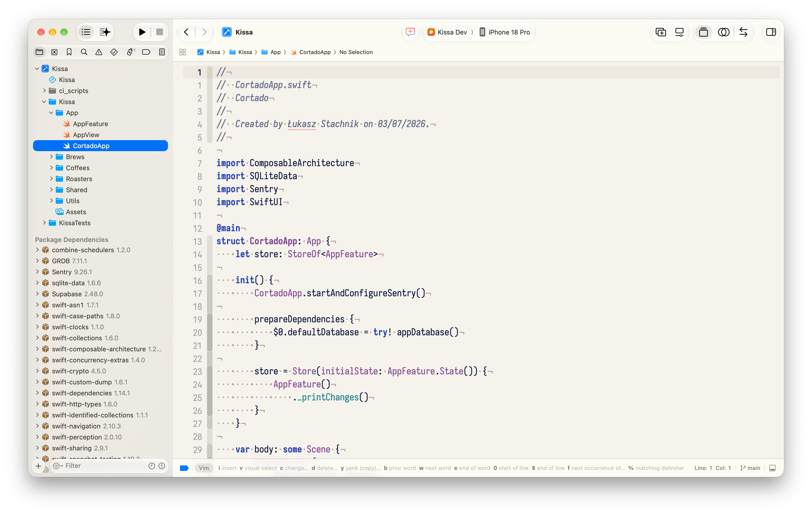Run the app with the play button
This screenshot has width=812, height=514.
click(142, 32)
